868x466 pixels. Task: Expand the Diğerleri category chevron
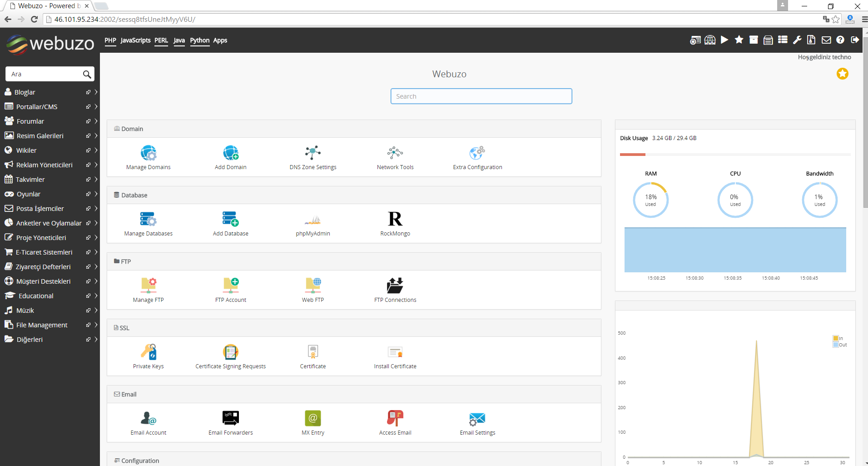[x=96, y=339]
